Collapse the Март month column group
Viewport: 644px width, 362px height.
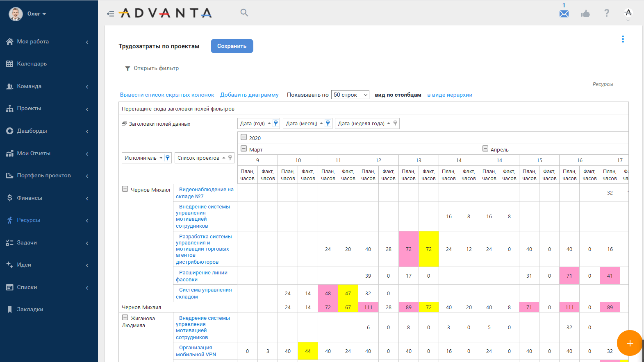pos(243,149)
